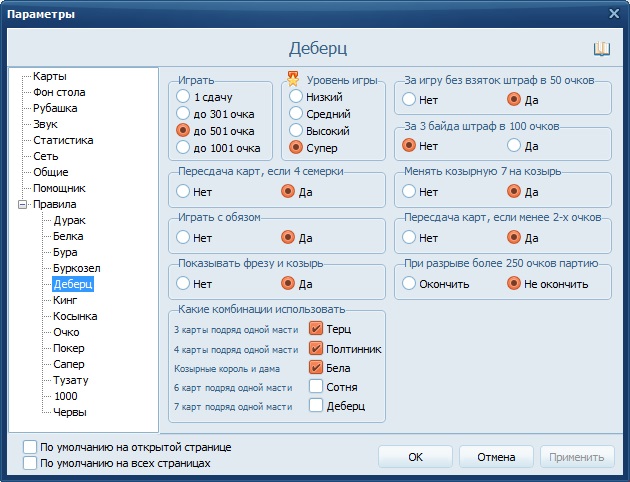The height and width of the screenshot is (482, 630).
Task: Select Дурак in the rules tree
Action: click(x=69, y=220)
